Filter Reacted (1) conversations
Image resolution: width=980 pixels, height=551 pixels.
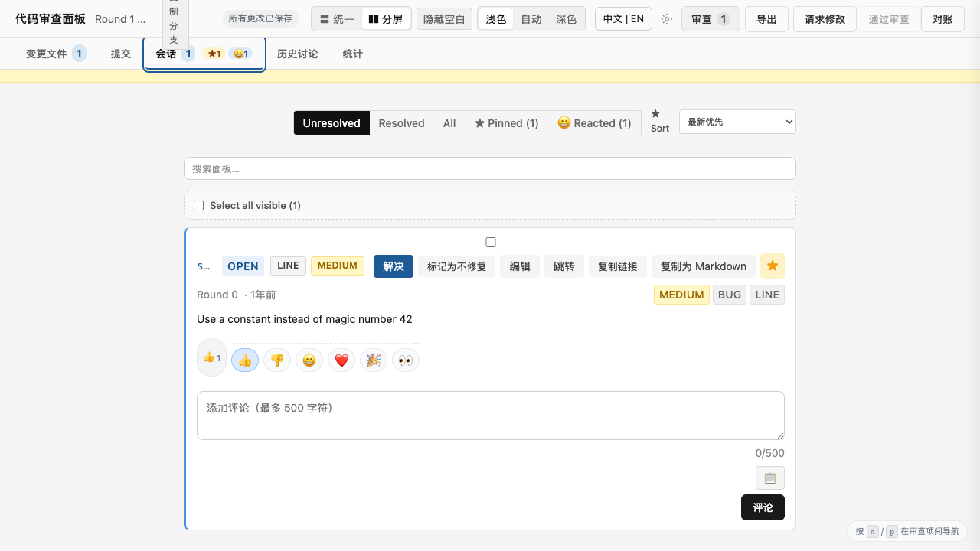coord(594,122)
